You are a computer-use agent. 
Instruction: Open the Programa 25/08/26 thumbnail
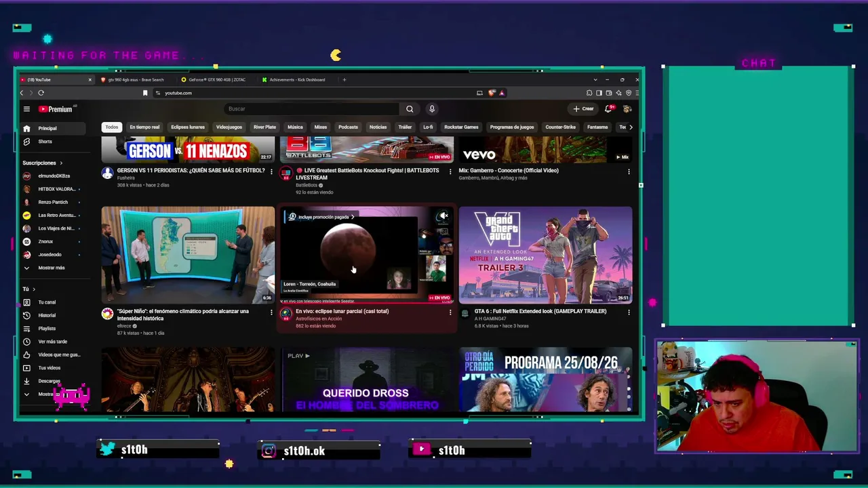point(546,380)
